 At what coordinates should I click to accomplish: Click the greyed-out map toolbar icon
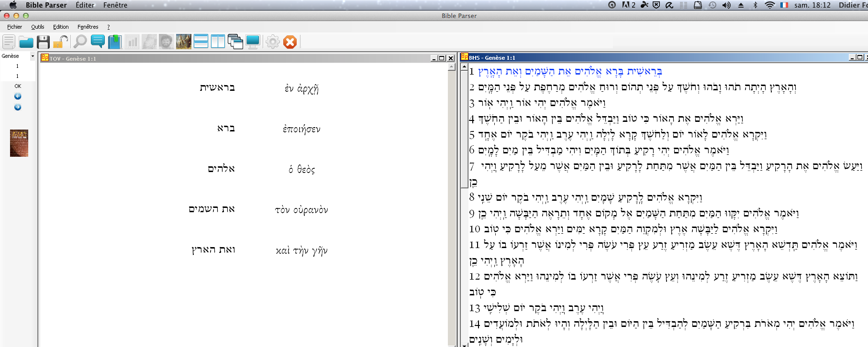pos(149,42)
